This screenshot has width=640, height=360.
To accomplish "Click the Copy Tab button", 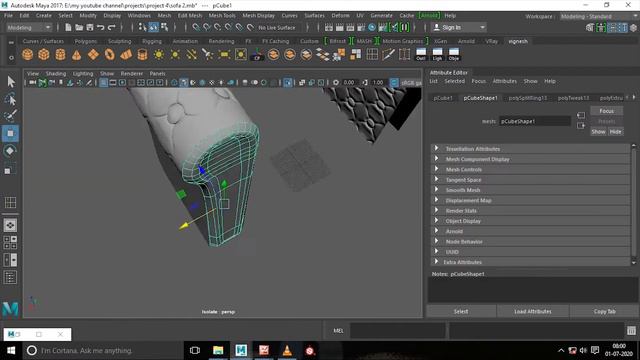I will (604, 311).
